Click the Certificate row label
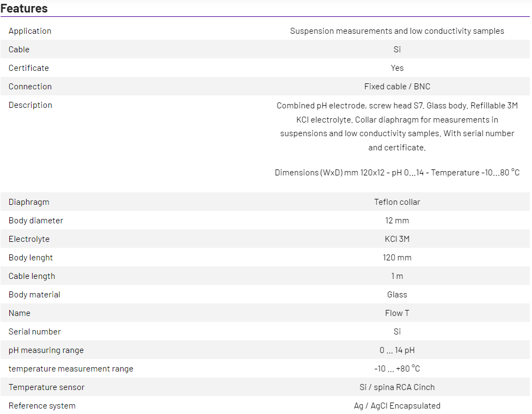 tap(29, 68)
